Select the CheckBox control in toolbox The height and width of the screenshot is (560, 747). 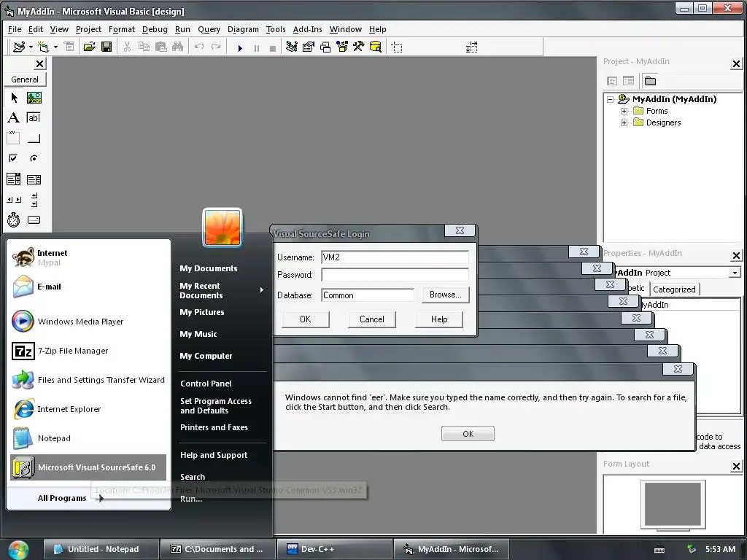pyautogui.click(x=14, y=158)
